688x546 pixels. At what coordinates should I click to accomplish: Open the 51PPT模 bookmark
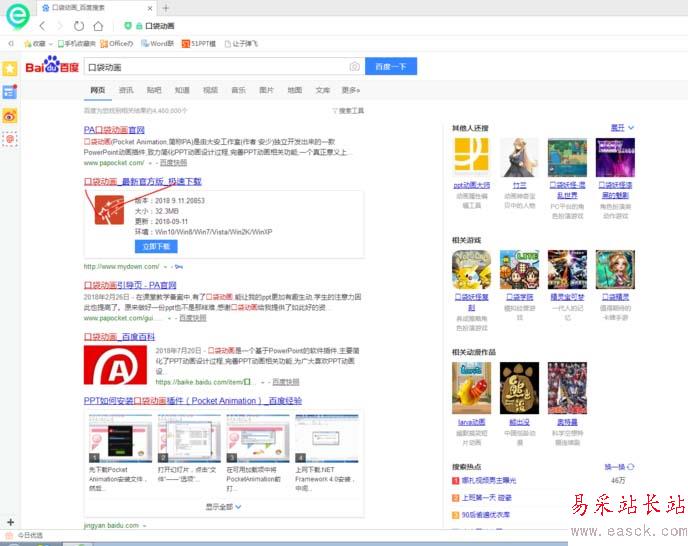pyautogui.click(x=199, y=43)
